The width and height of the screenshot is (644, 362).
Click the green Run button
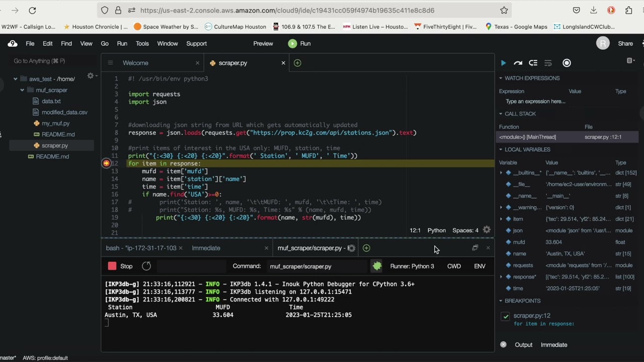tap(299, 43)
